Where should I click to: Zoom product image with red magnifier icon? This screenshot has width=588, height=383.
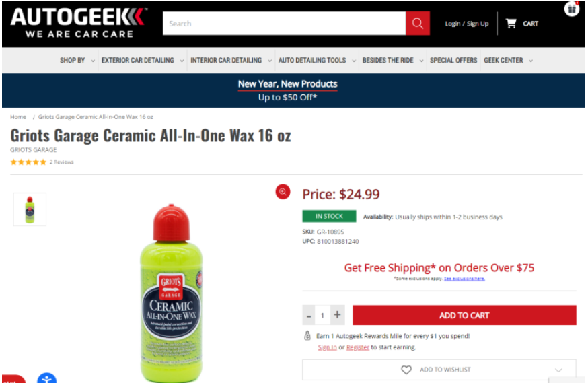pyautogui.click(x=283, y=192)
